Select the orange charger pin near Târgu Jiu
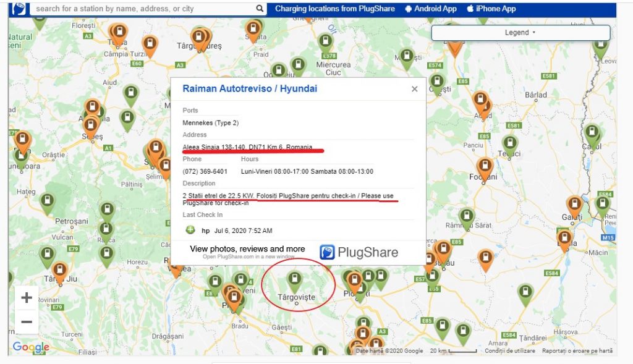Image resolution: width=633 pixels, height=364 pixels. coord(59,271)
